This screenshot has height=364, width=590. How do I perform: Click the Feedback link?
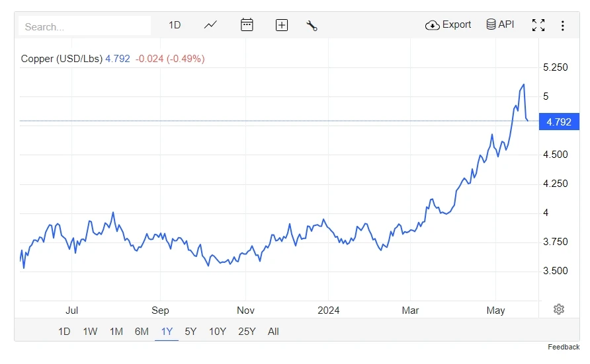click(x=564, y=347)
